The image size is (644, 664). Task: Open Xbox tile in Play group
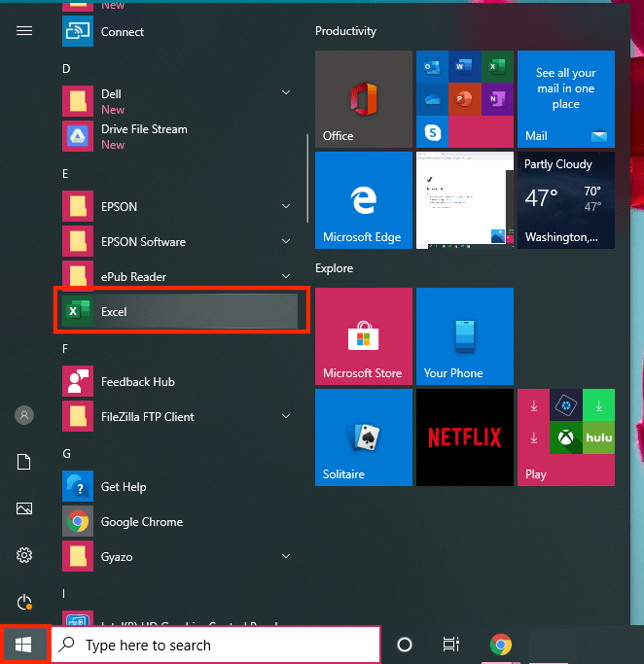pos(566,437)
